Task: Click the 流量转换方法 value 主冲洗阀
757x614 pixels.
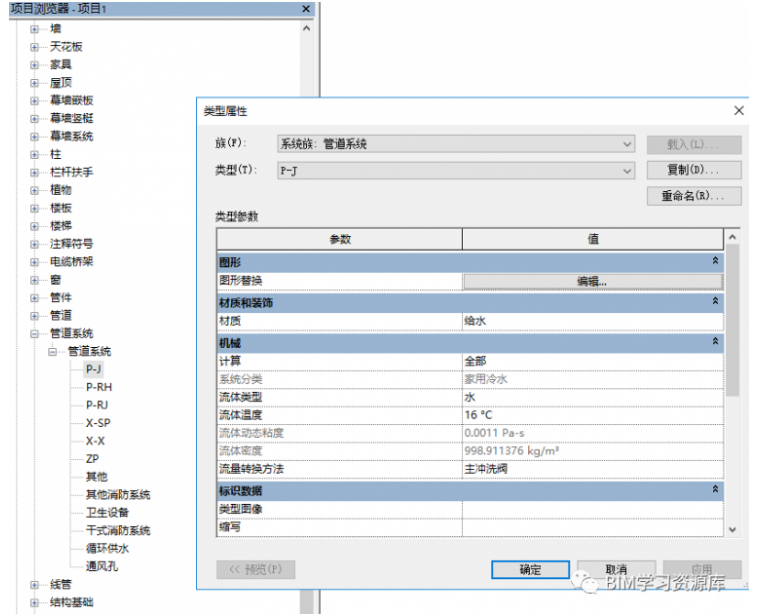Action: pos(592,469)
